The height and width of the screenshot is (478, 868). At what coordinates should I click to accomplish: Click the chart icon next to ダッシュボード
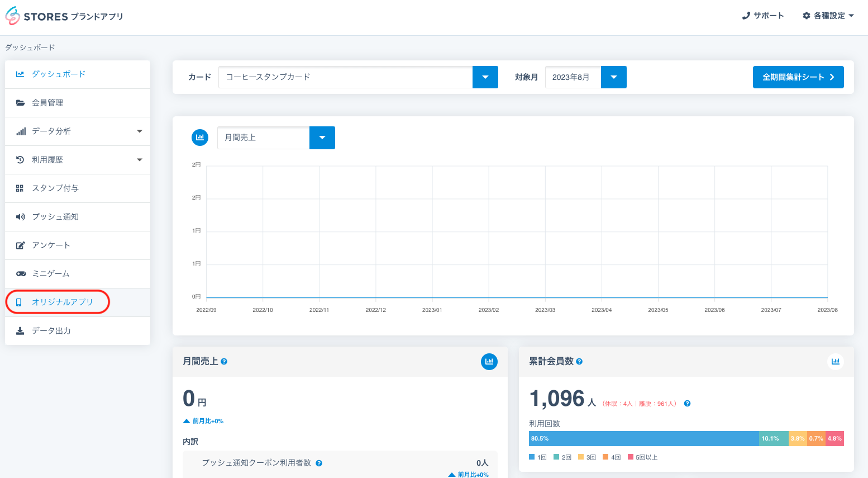20,74
